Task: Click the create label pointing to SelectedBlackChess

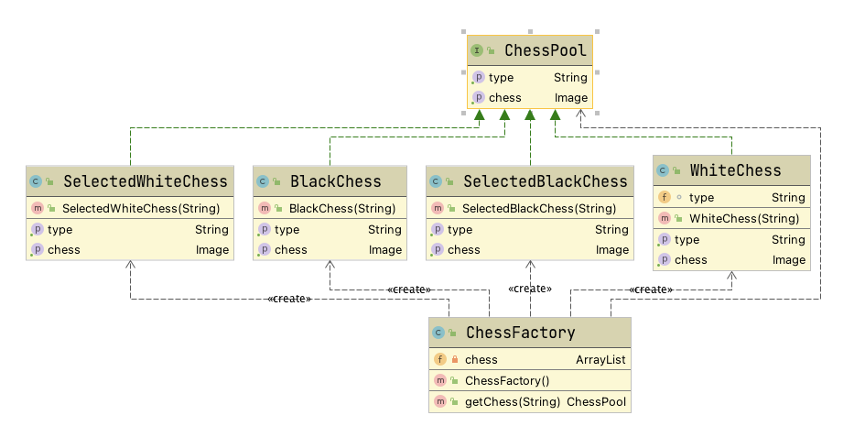Action: coord(530,288)
